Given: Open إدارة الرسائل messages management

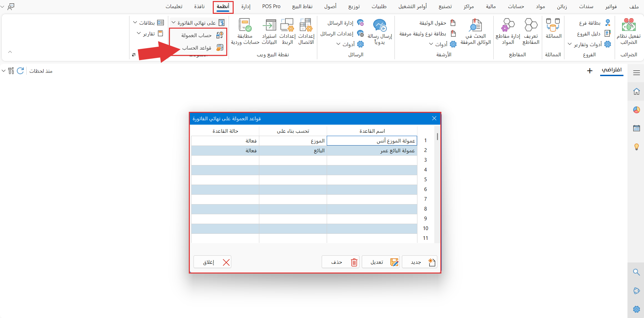Looking at the screenshot, I should pos(345,23).
